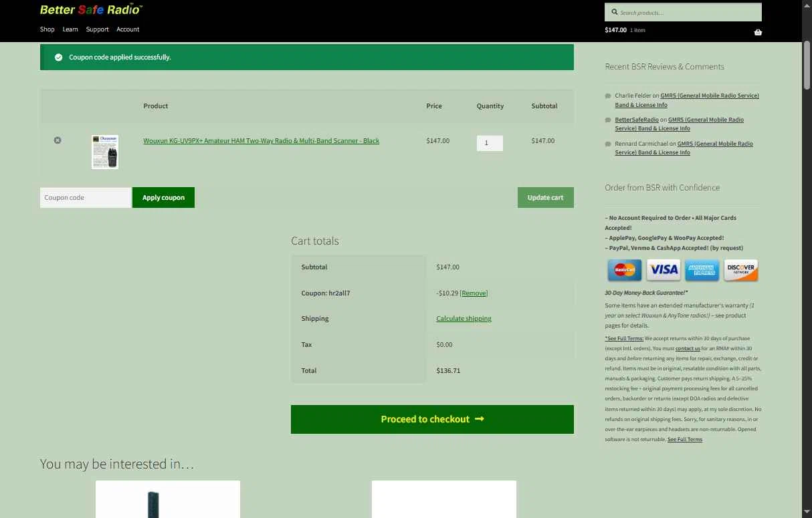Click the green checkmark in coupon notice
Image resolution: width=812 pixels, height=518 pixels.
(x=58, y=57)
